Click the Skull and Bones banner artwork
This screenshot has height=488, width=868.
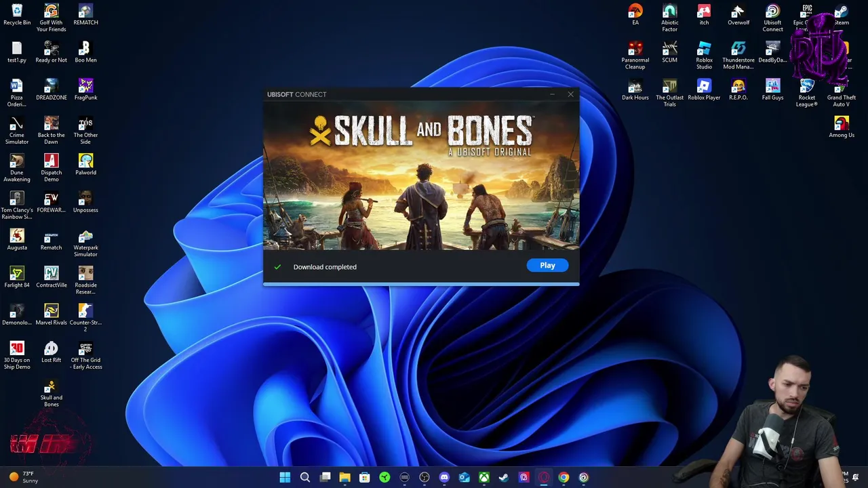click(421, 176)
